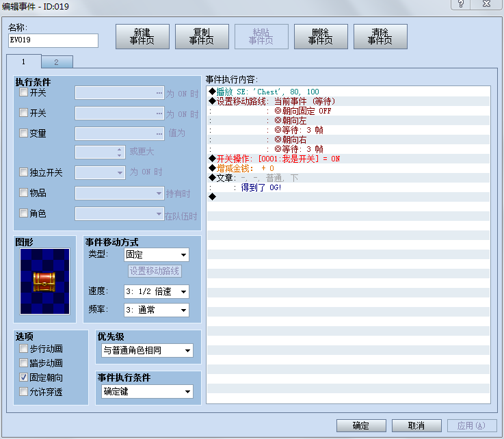Open the 事件执行条件 trigger dropdown

pyautogui.click(x=148, y=392)
